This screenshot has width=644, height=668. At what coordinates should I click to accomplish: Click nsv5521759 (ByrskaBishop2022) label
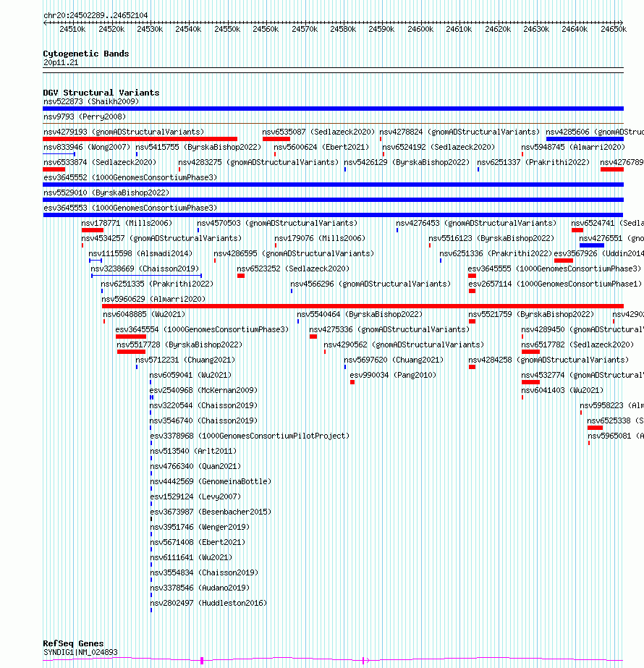coord(532,314)
